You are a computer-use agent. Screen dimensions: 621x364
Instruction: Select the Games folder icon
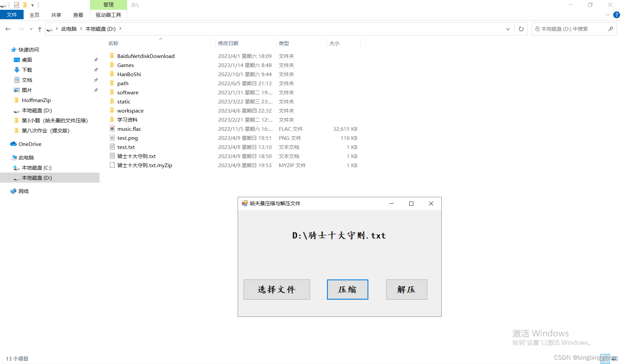(x=112, y=65)
